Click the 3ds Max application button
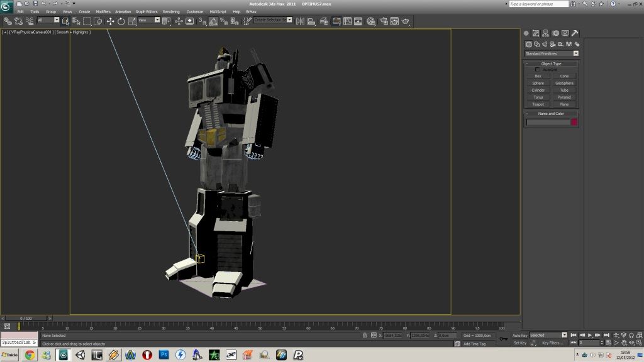This screenshot has width=644, height=362. tap(6, 6)
